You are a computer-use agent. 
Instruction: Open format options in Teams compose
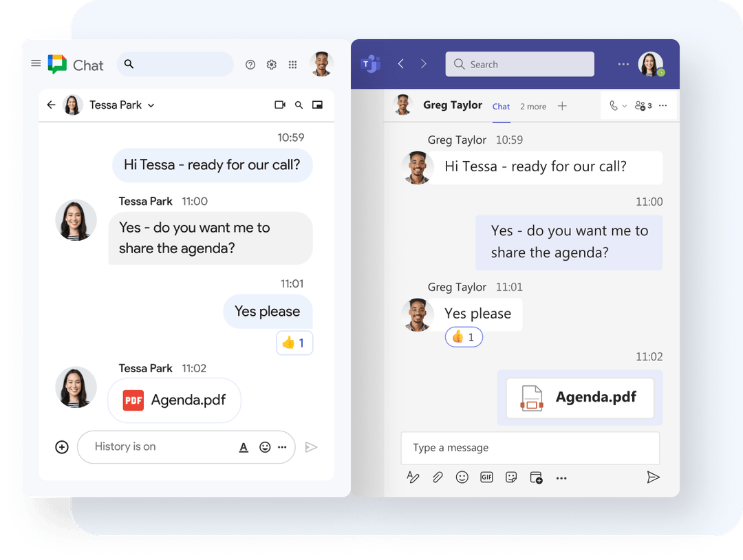pyautogui.click(x=413, y=477)
